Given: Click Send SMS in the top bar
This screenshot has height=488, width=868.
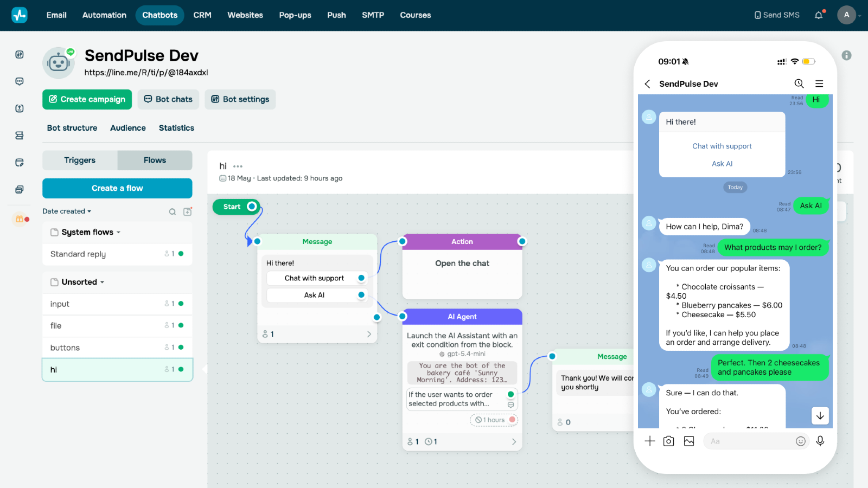Looking at the screenshot, I should [x=777, y=15].
